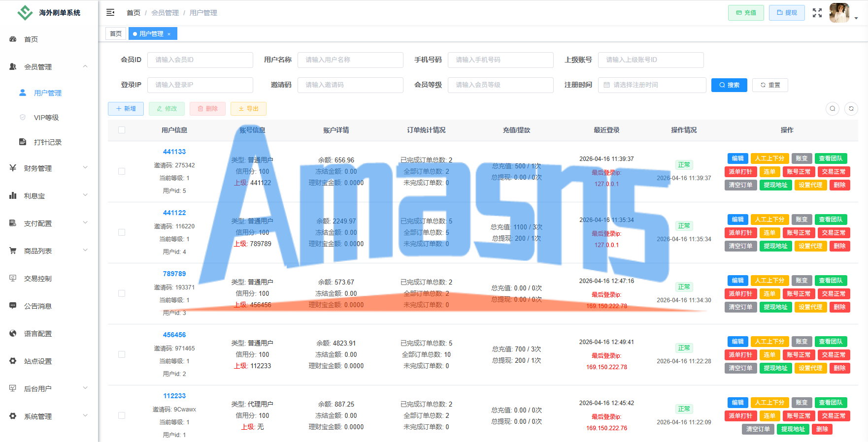Click the 会员管理 person icon in sidebar
The width and height of the screenshot is (868, 442).
pos(13,66)
